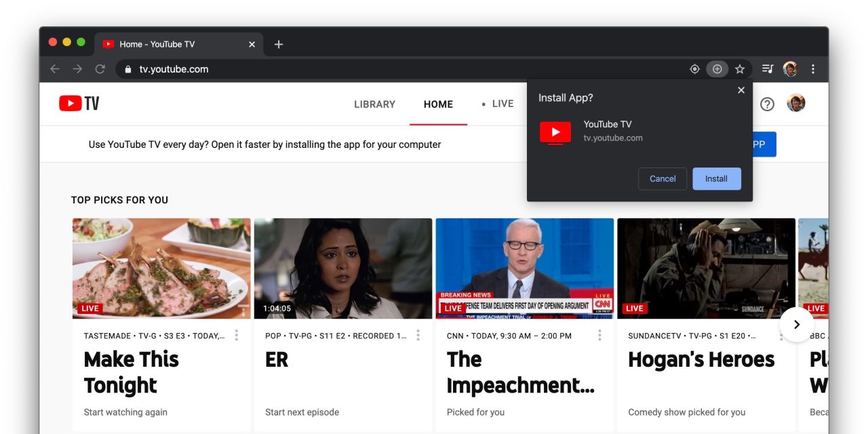
Task: Bookmark this page with the star icon
Action: 740,69
